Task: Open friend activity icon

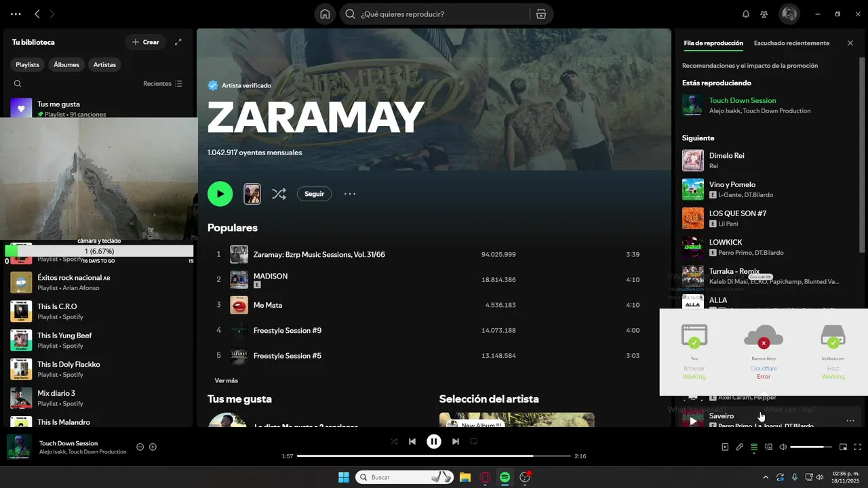Action: coord(764,14)
